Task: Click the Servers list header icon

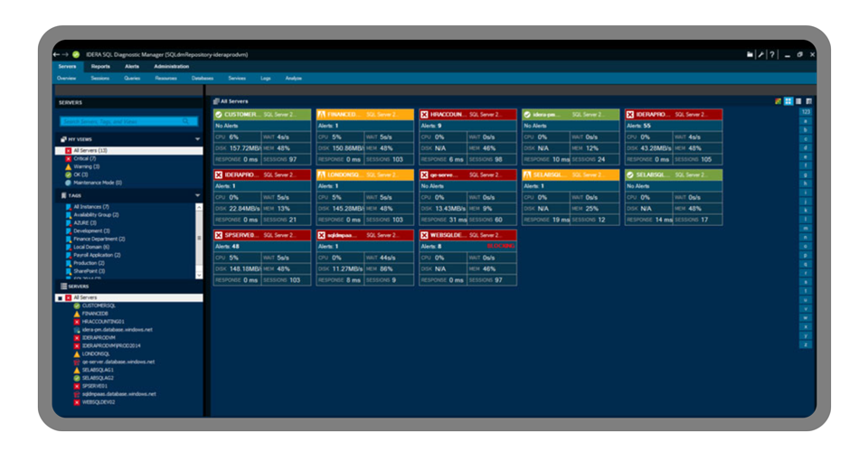Action: click(63, 287)
